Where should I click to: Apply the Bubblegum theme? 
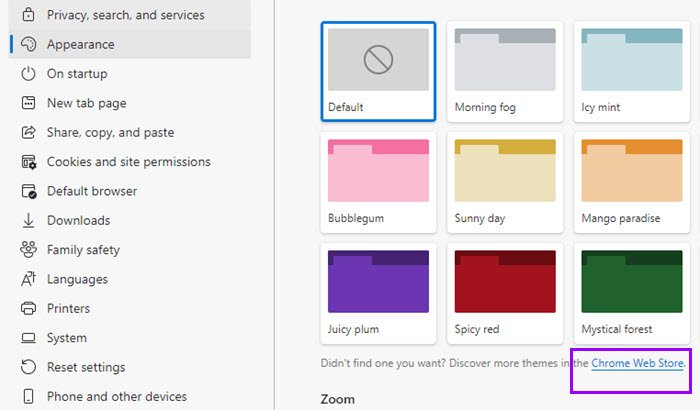378,182
